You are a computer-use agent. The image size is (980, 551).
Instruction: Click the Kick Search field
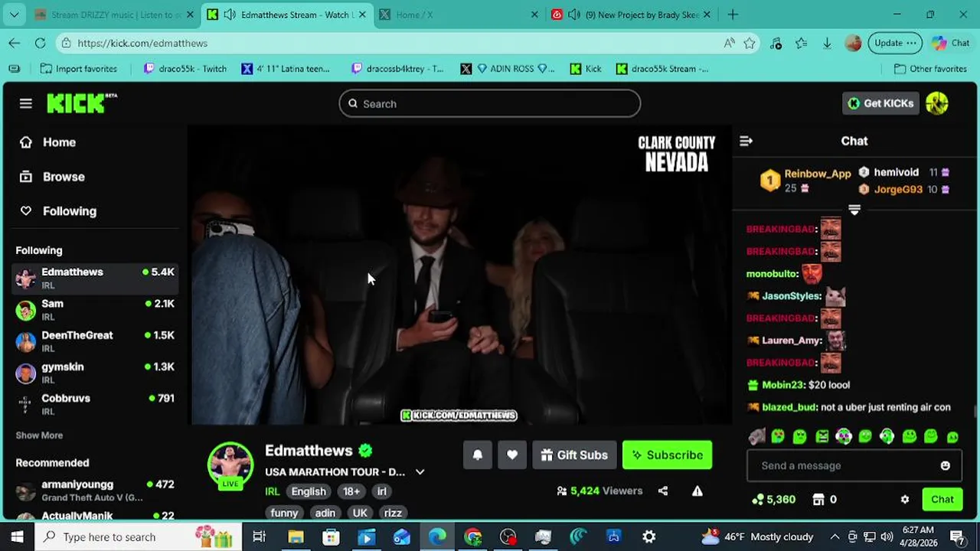(490, 103)
